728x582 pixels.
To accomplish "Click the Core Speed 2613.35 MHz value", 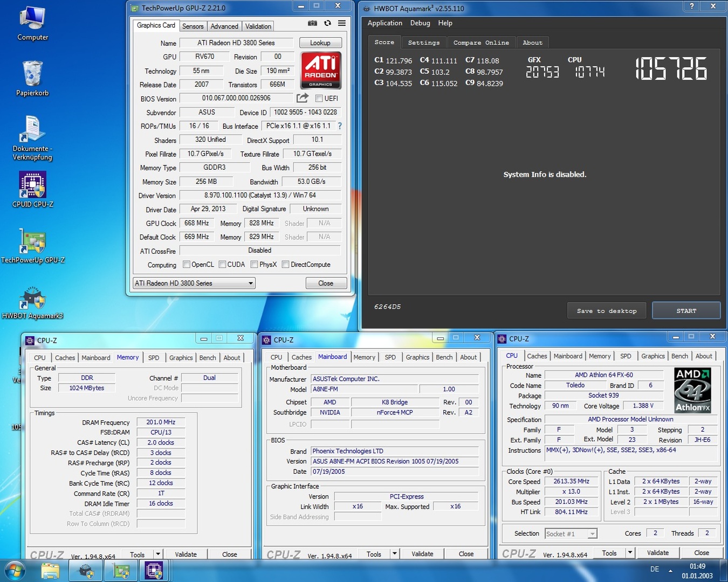I will (571, 481).
